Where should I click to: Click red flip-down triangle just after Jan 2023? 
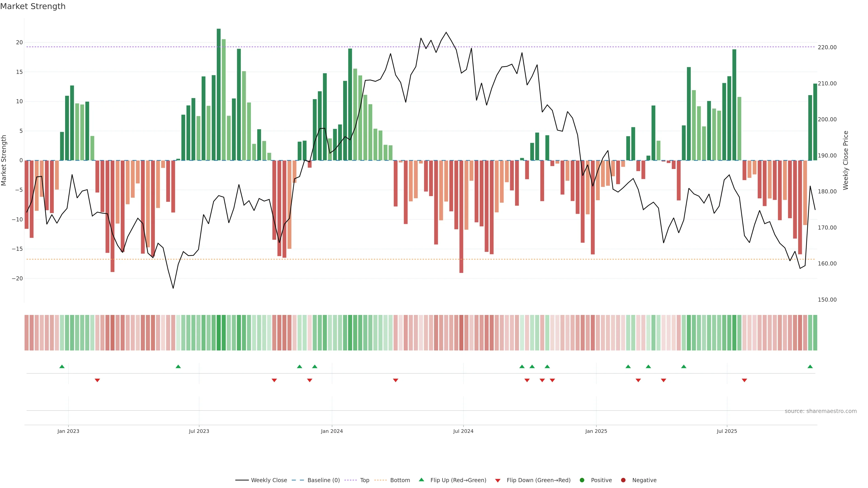[x=97, y=380]
